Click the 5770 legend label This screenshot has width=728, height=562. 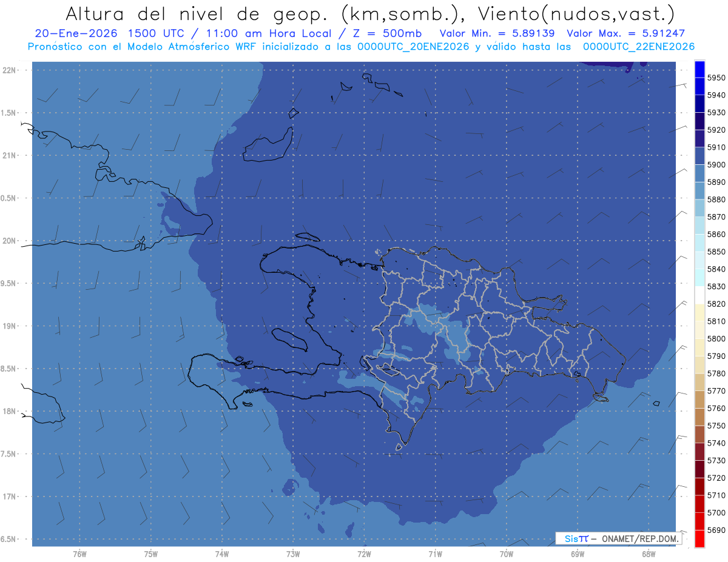[716, 391]
